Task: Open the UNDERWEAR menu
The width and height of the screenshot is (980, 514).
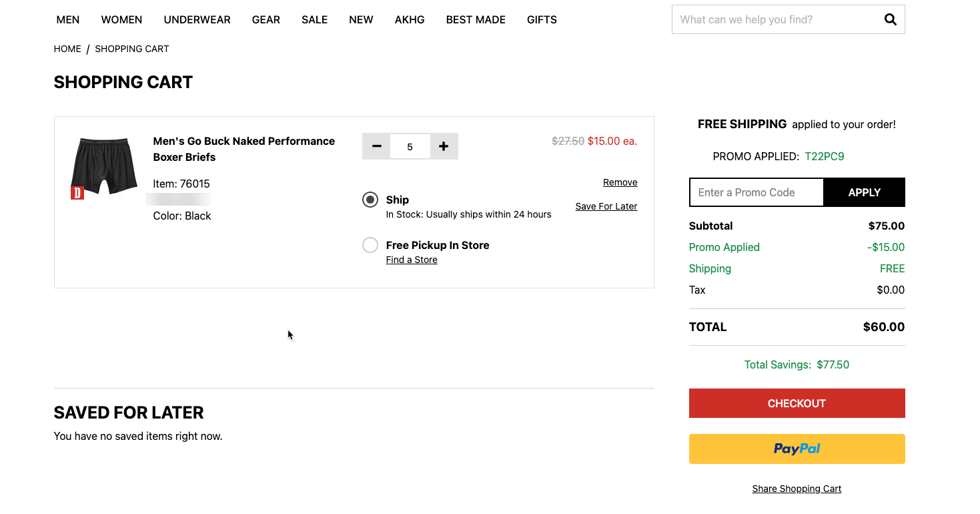Action: coord(197,19)
